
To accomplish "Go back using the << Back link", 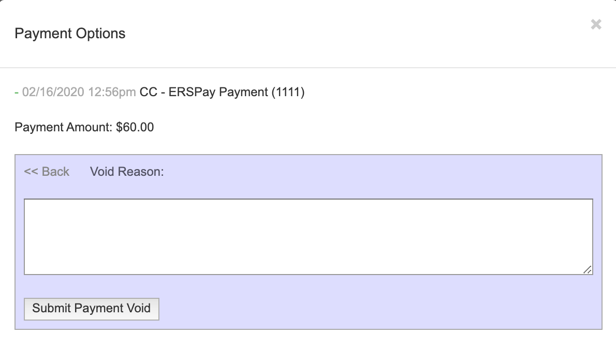I will (x=47, y=172).
